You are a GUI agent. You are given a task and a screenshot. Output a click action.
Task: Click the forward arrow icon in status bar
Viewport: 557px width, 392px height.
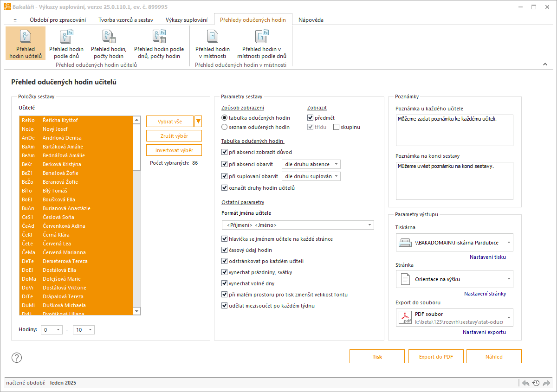pos(546,383)
